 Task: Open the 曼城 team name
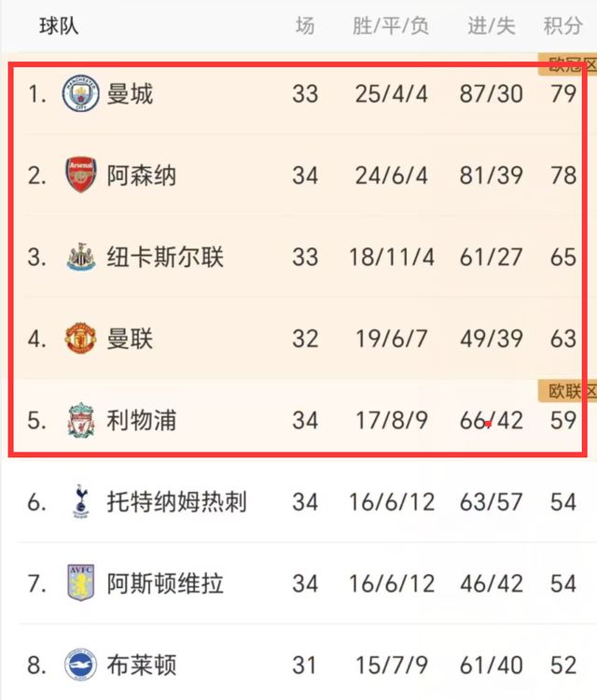[x=130, y=94]
